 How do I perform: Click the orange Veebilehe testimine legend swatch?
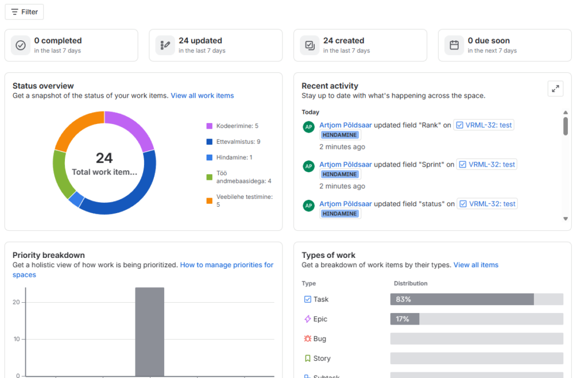pos(210,200)
